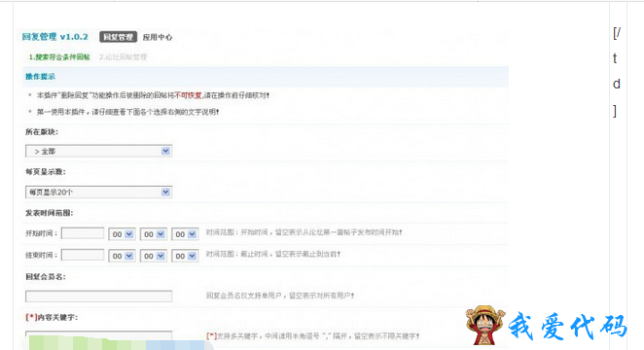
Task: Click the [*]内容关键字: label
Action: [52, 317]
